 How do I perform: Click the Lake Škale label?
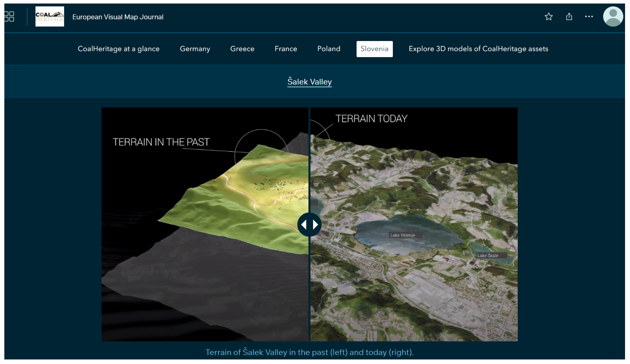(487, 255)
